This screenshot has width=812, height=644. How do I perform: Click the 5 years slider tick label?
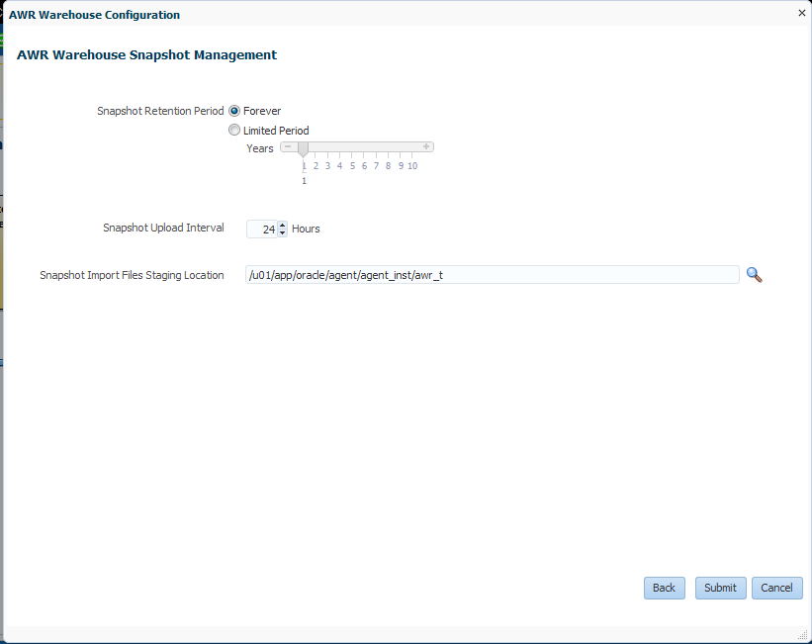pos(352,166)
